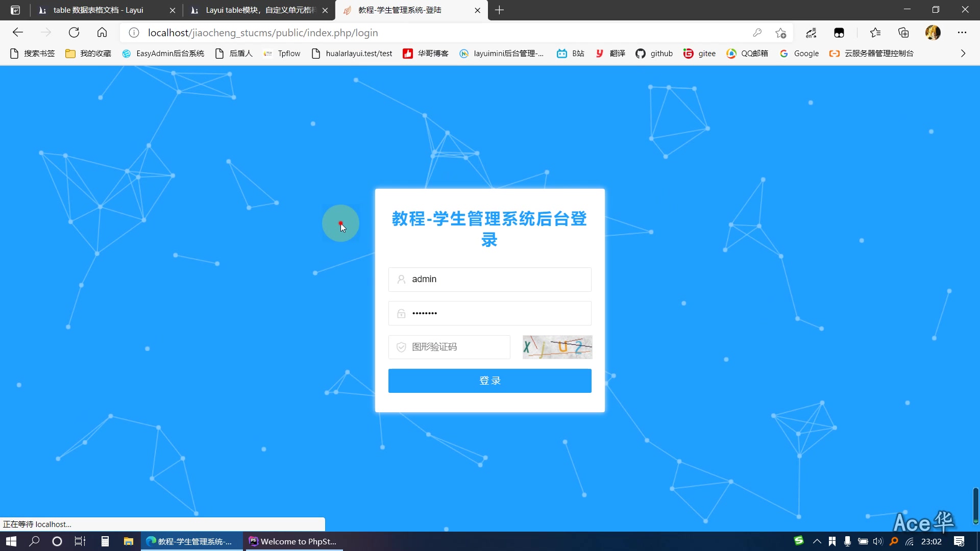
Task: Open the browser extension icon beside favorites star
Action: pyautogui.click(x=811, y=33)
